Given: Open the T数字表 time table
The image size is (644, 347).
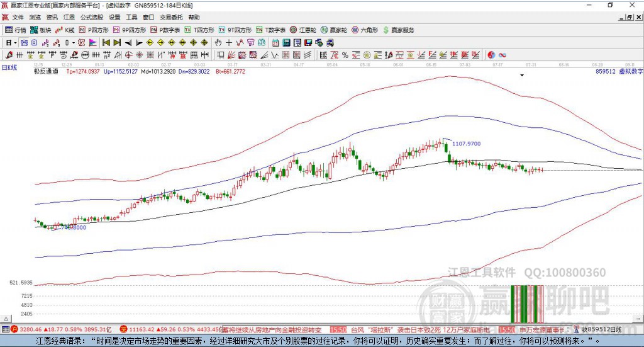Looking at the screenshot, I should click(270, 30).
